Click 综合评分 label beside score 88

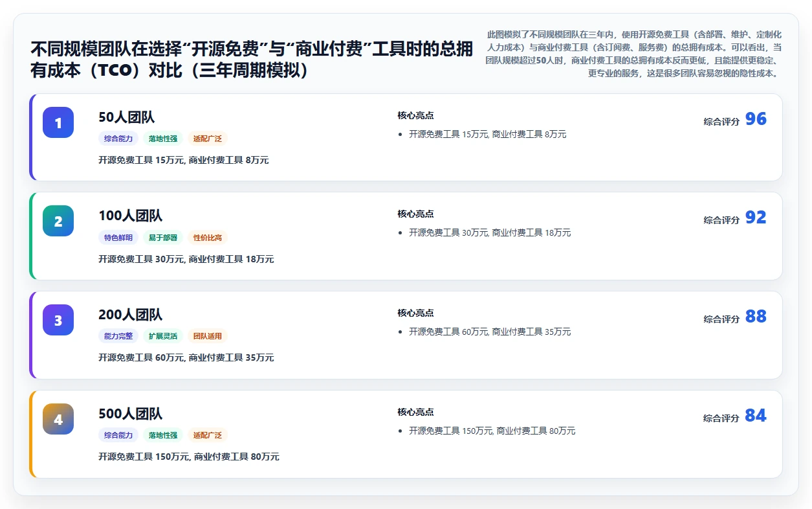[721, 319]
